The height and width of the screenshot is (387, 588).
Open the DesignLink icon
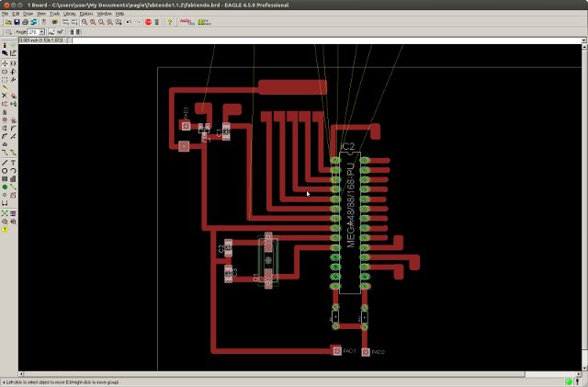coord(187,22)
